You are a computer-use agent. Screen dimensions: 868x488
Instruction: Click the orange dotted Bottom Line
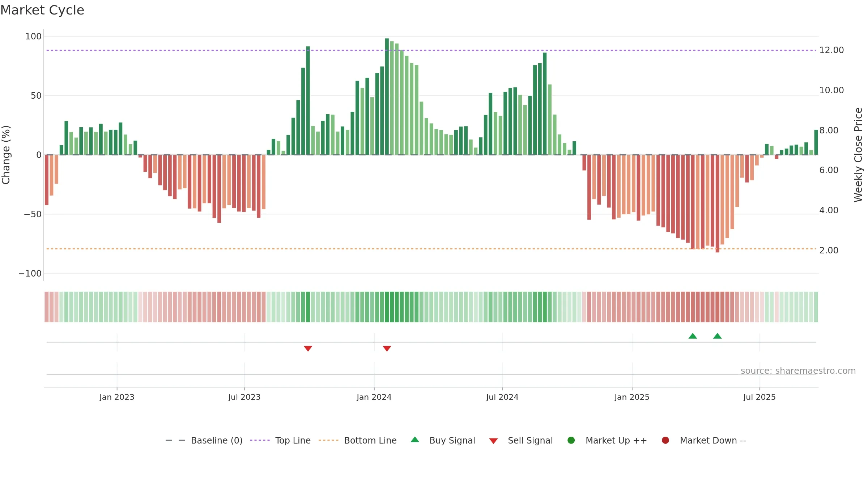click(x=431, y=249)
